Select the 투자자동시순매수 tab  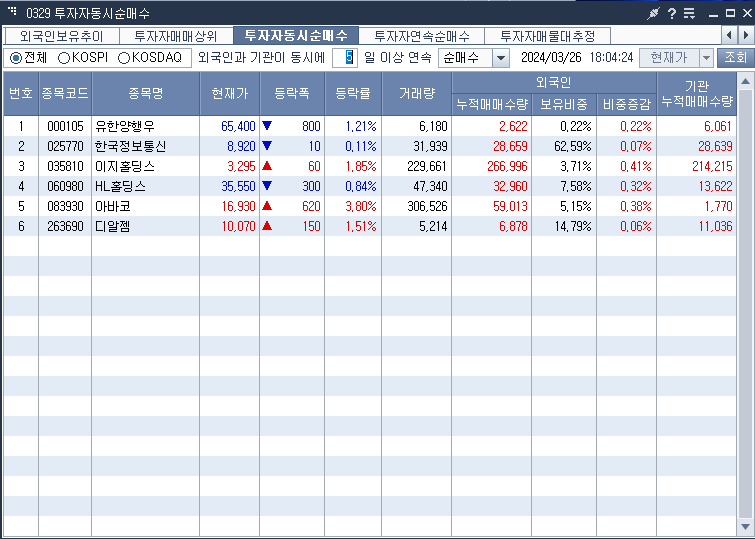(x=296, y=36)
